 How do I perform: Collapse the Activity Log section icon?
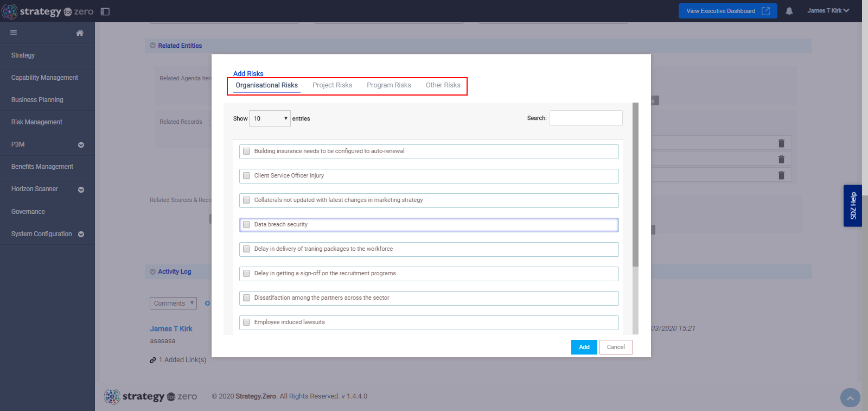(x=153, y=271)
